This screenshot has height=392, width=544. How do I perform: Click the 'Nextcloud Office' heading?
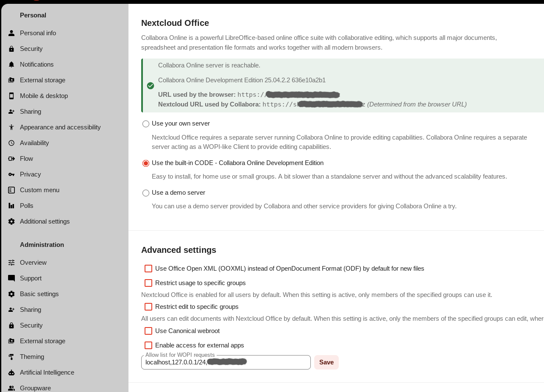(175, 23)
